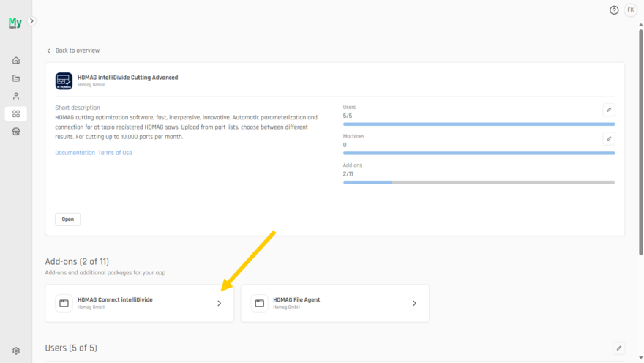Image resolution: width=644 pixels, height=363 pixels.
Task: Open the Home icon in the sidebar
Action: coord(16,60)
